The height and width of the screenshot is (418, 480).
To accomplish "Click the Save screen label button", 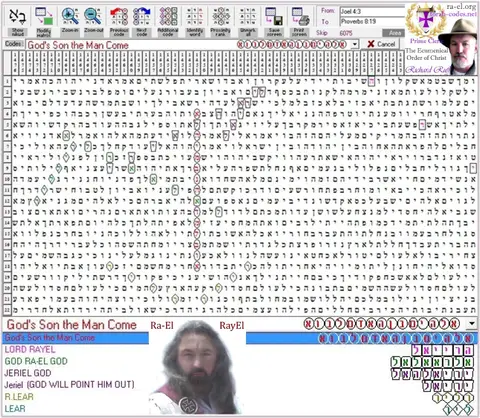I will (x=274, y=32).
